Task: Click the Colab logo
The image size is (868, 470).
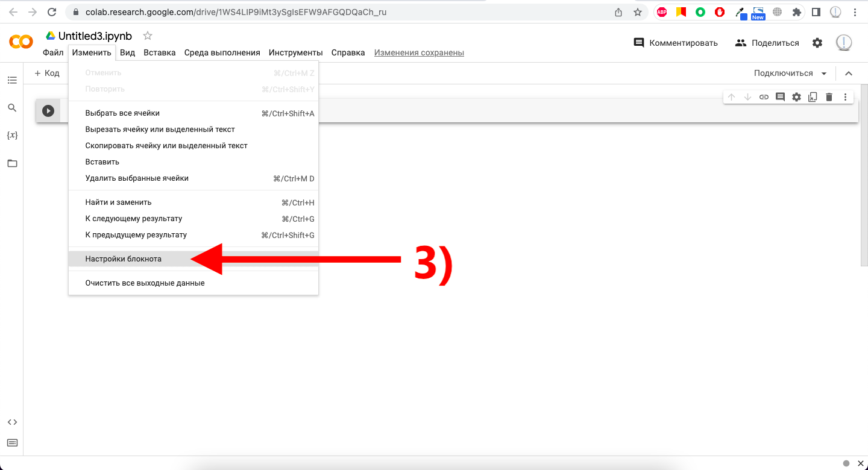Action: [x=21, y=42]
